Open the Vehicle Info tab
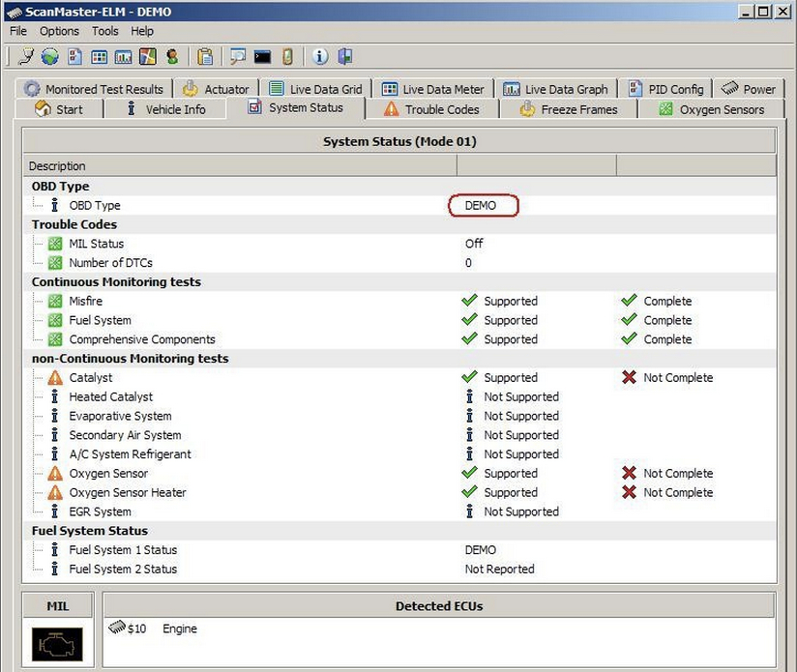 165,109
